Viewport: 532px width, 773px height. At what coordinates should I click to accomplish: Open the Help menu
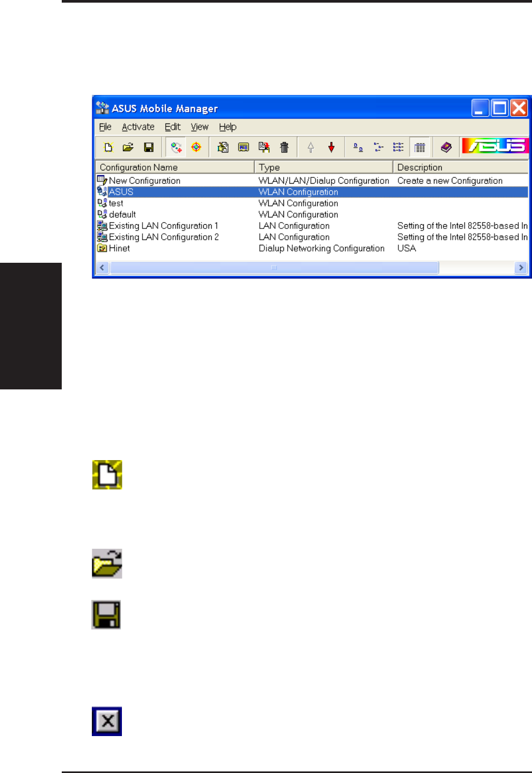coord(228,127)
